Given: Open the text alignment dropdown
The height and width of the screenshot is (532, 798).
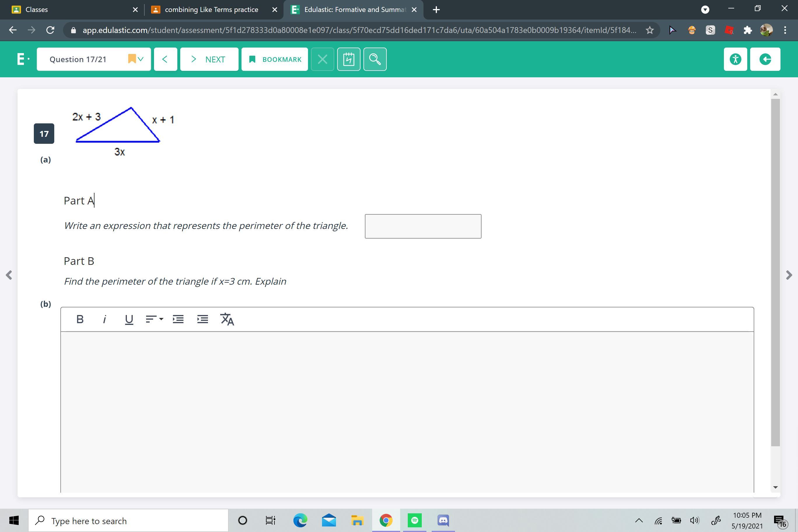Looking at the screenshot, I should point(154,319).
